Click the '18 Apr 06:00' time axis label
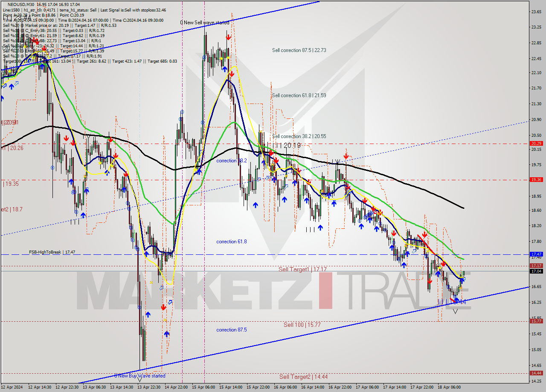This screenshot has height=392, width=546. click(450, 387)
